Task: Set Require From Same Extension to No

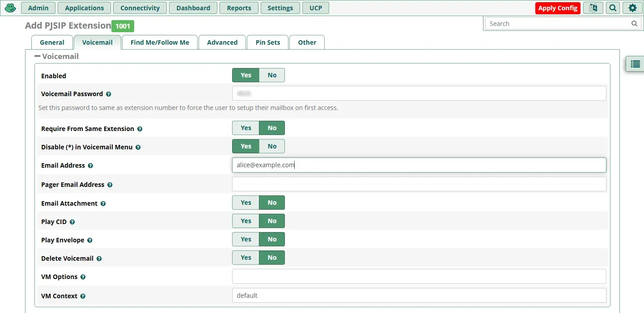Action: pyautogui.click(x=272, y=128)
